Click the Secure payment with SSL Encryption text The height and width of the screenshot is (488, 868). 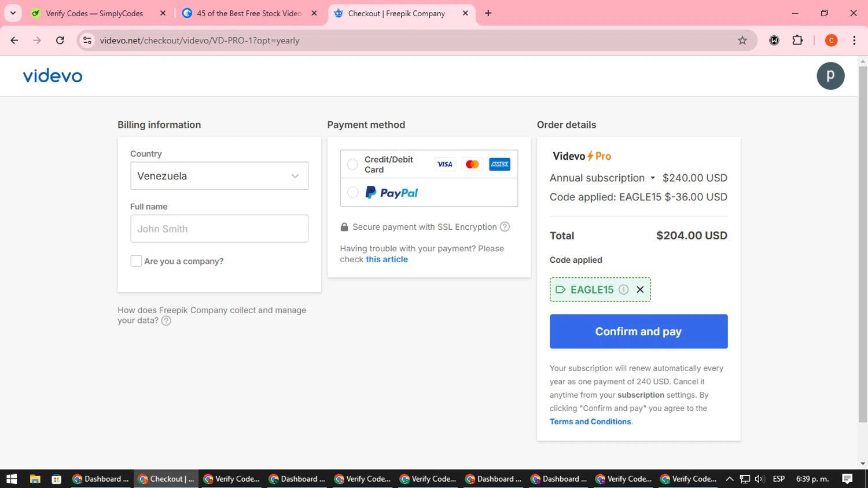click(425, 227)
